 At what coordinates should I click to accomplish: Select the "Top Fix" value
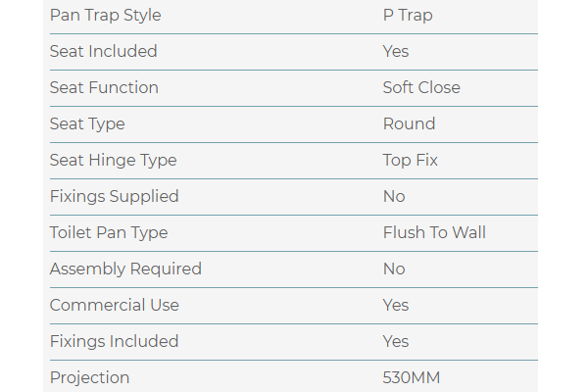pyautogui.click(x=410, y=160)
